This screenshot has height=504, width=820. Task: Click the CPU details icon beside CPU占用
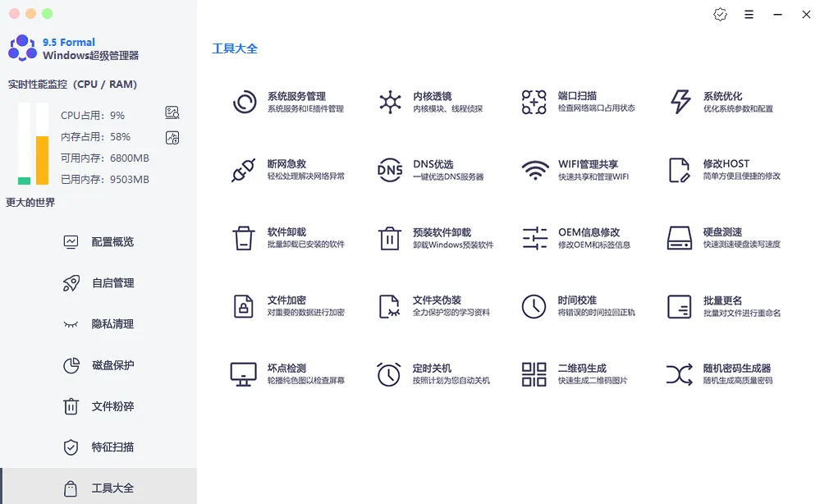172,113
